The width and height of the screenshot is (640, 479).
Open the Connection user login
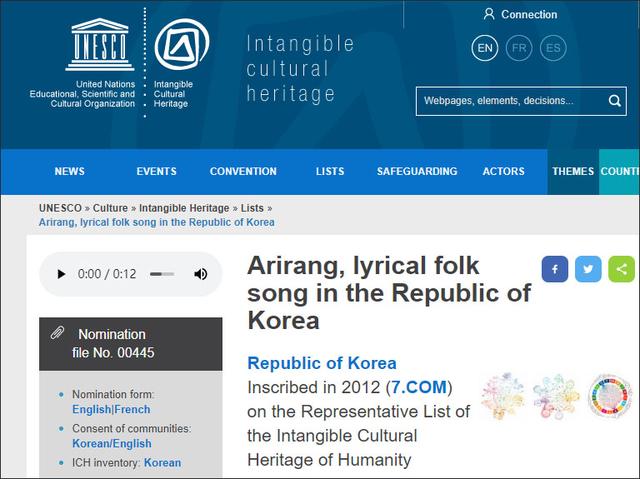click(x=520, y=15)
